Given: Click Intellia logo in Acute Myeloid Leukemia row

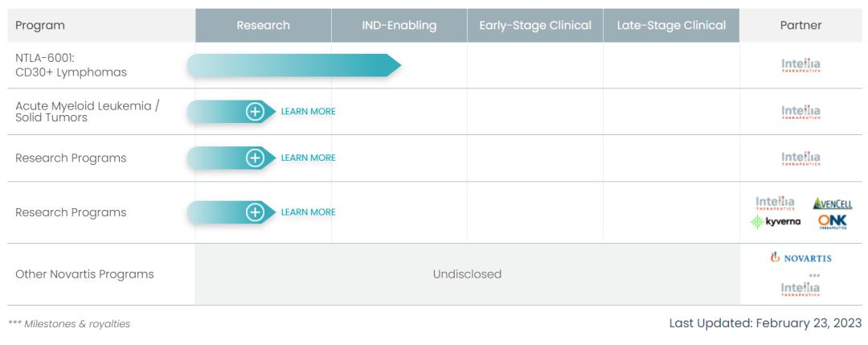Looking at the screenshot, I should point(800,112).
